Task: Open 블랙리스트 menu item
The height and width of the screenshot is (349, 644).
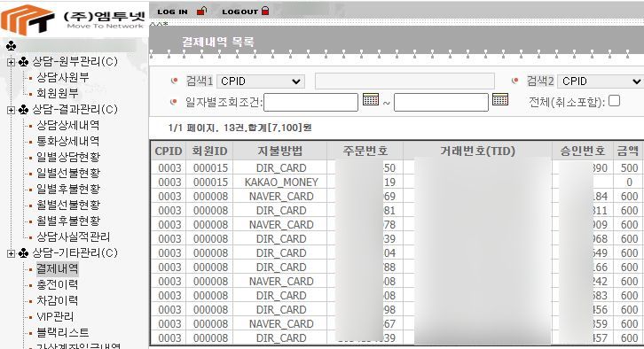Action: pyautogui.click(x=62, y=332)
